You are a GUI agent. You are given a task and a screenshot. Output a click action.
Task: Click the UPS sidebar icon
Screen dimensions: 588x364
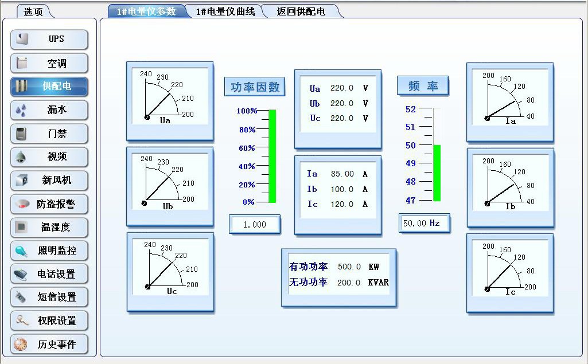coord(22,39)
